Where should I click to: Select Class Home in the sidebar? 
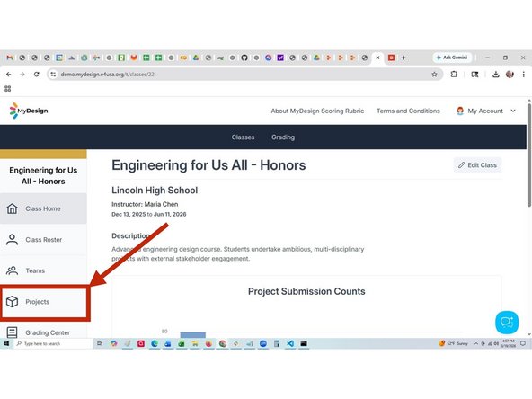pyautogui.click(x=43, y=208)
